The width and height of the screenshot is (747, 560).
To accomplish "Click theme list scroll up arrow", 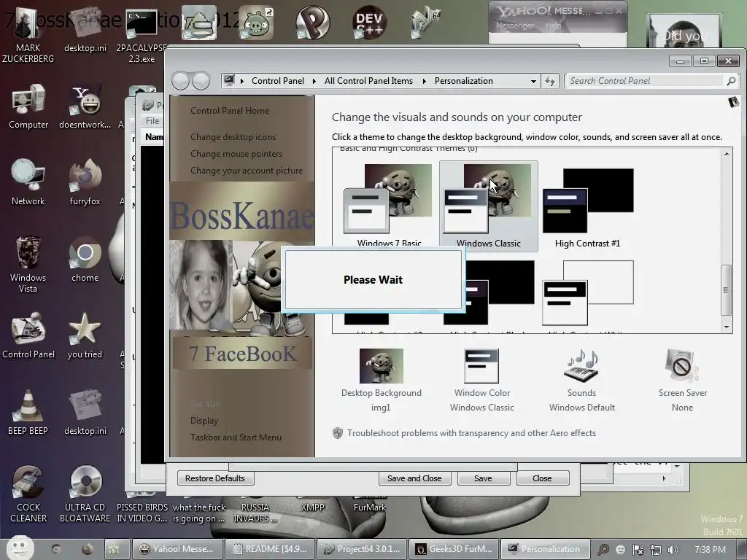I will 726,154.
